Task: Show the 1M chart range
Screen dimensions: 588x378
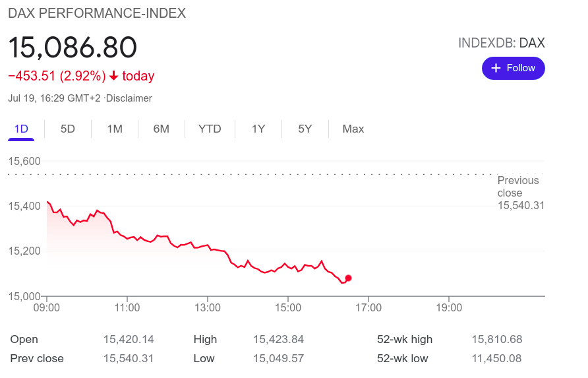Action: pyautogui.click(x=115, y=129)
